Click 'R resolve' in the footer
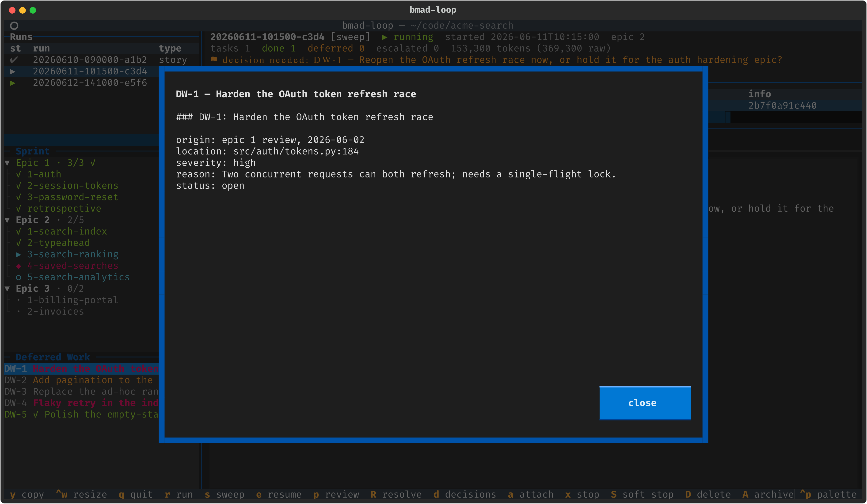Image resolution: width=867 pixels, height=504 pixels. pos(396,494)
